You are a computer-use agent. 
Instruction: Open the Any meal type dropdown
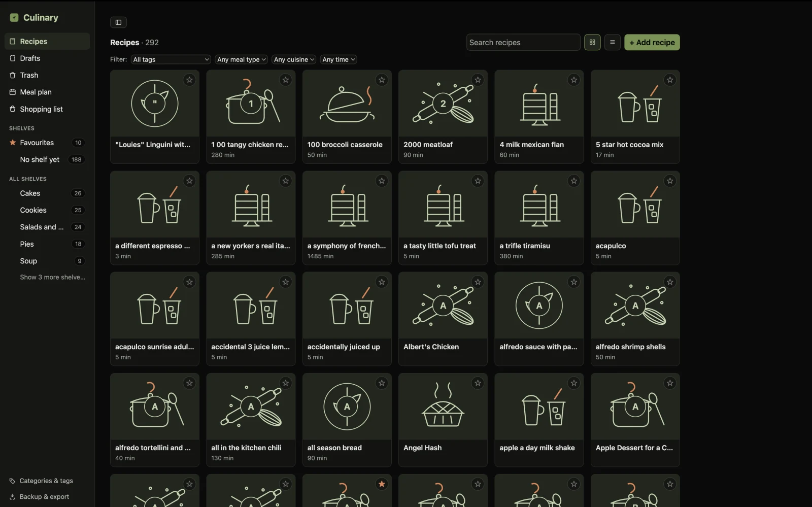tap(241, 59)
